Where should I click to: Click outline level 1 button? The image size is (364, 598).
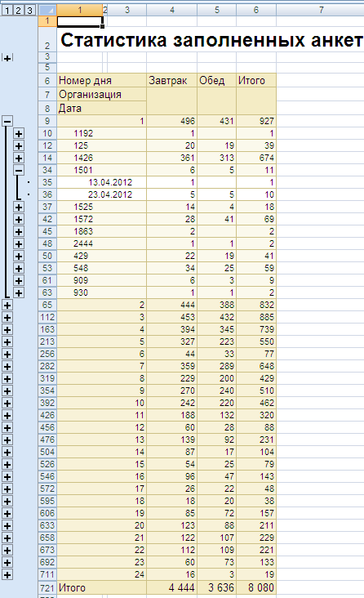coord(7,11)
